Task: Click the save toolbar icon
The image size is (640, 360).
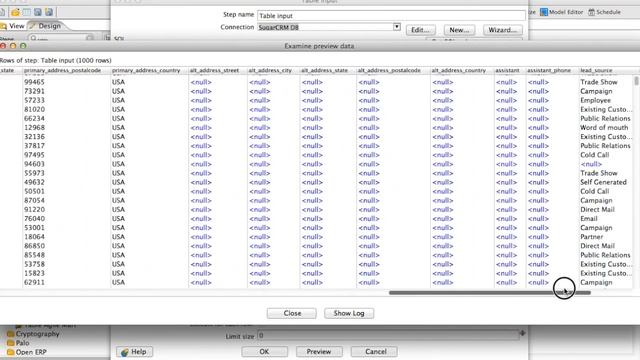Action: point(38,12)
